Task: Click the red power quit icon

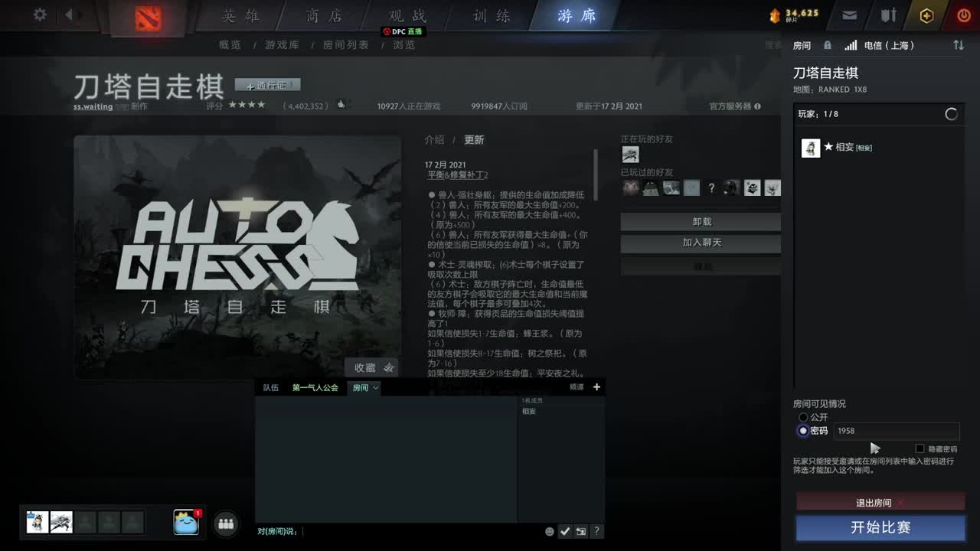Action: [x=964, y=15]
